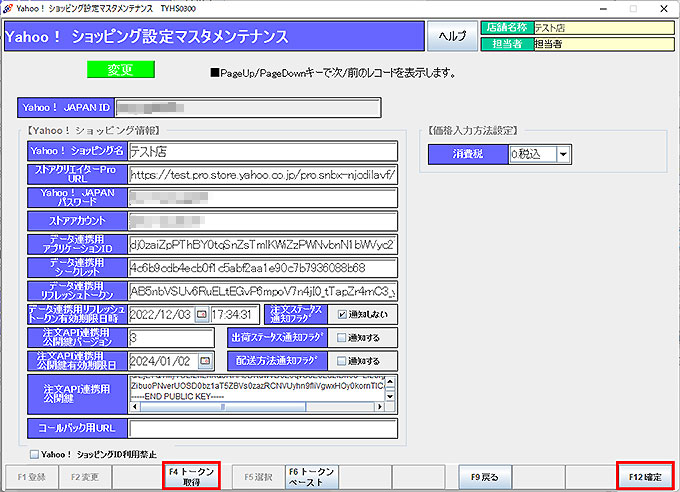This screenshot has width=680, height=492.
Task: Focus the データ連携用アプリケーションID field
Action: (263, 245)
